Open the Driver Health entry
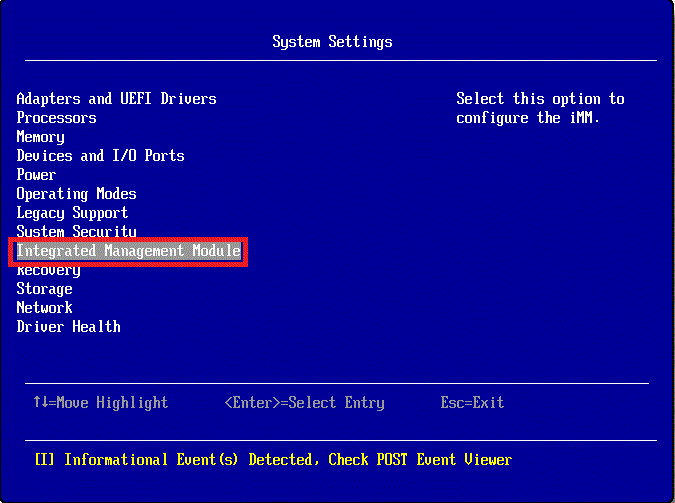The width and height of the screenshot is (675, 503). click(68, 326)
